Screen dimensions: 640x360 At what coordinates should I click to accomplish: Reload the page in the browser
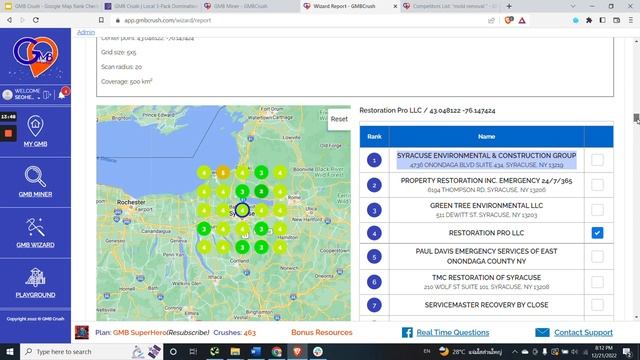tap(36, 20)
